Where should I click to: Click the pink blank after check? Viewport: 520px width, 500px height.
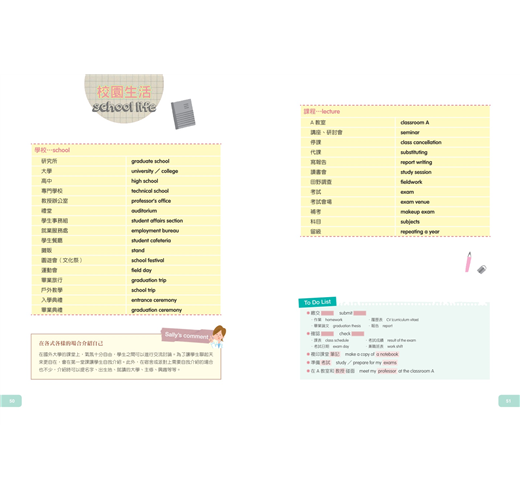[x=358, y=334]
